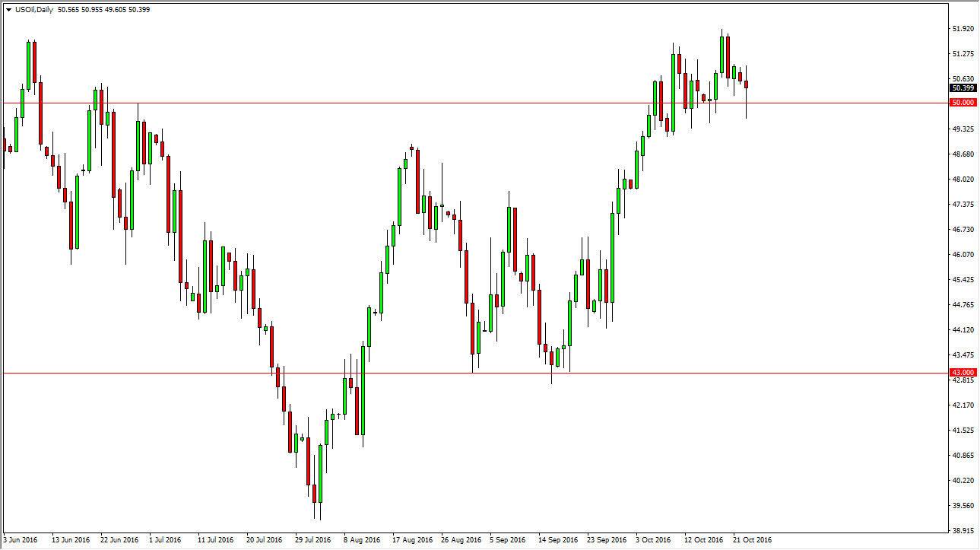The width and height of the screenshot is (980, 550).
Task: Click the 51.920 price axis label
Action: [x=962, y=29]
